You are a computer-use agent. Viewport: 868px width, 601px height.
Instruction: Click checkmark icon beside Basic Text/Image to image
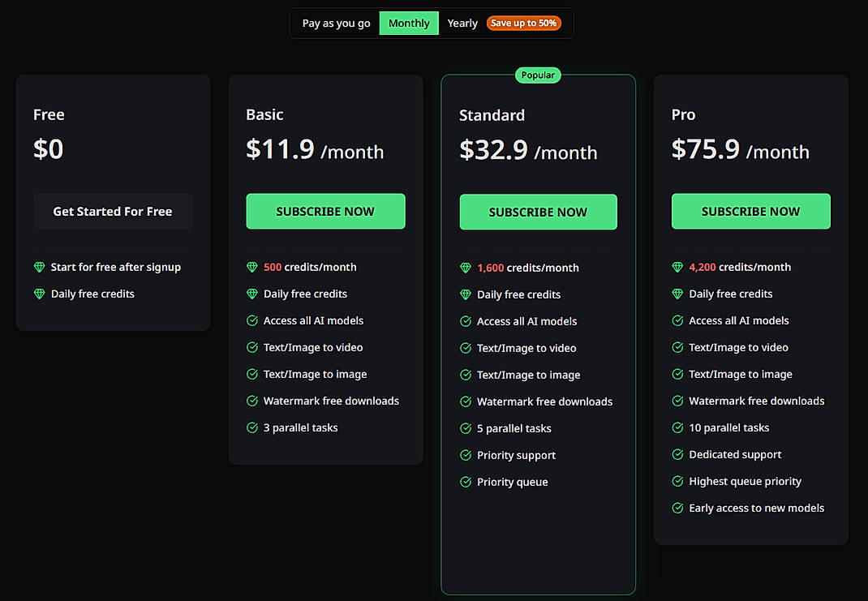[x=251, y=374]
